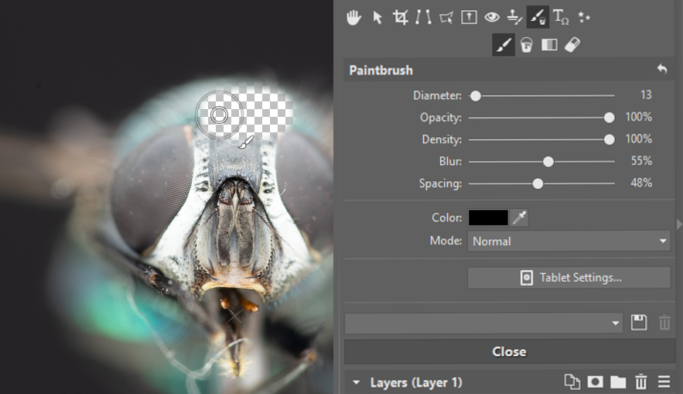Viewport: 683px width, 394px height.
Task: Add a mask to Layer 1
Action: coord(595,382)
